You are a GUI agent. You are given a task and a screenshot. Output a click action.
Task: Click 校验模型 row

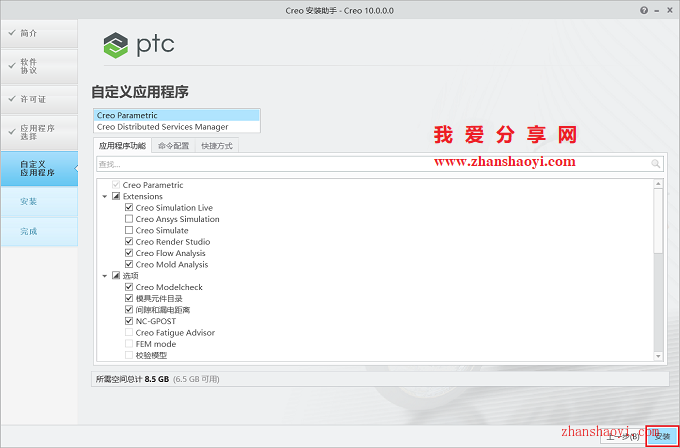[151, 355]
